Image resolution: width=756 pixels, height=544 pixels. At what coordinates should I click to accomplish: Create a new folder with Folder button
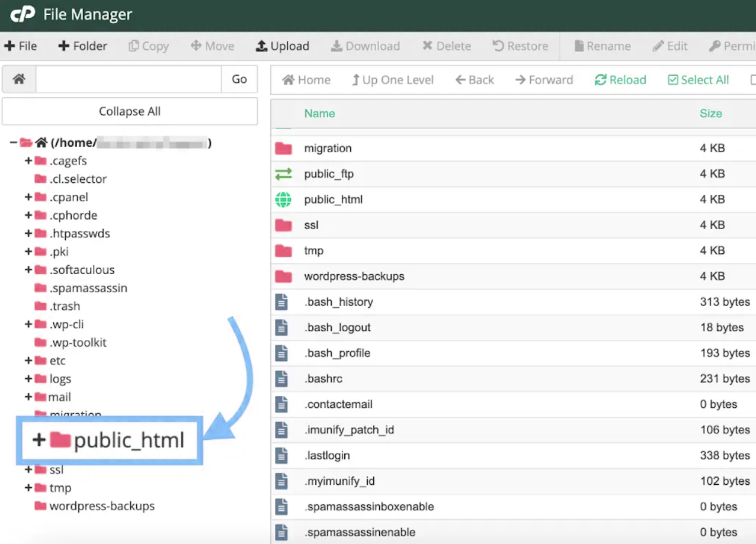tap(82, 46)
